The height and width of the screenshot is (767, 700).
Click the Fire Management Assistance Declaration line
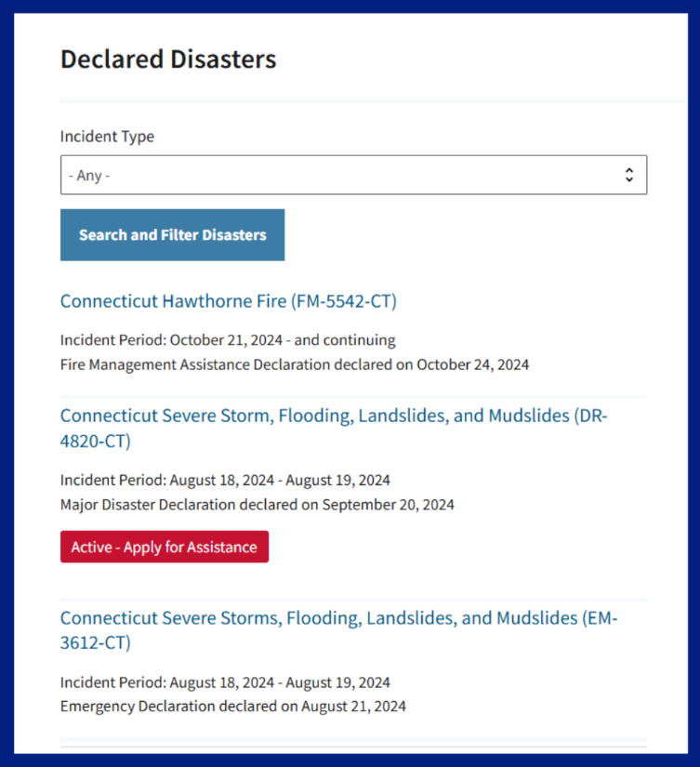[x=295, y=364]
